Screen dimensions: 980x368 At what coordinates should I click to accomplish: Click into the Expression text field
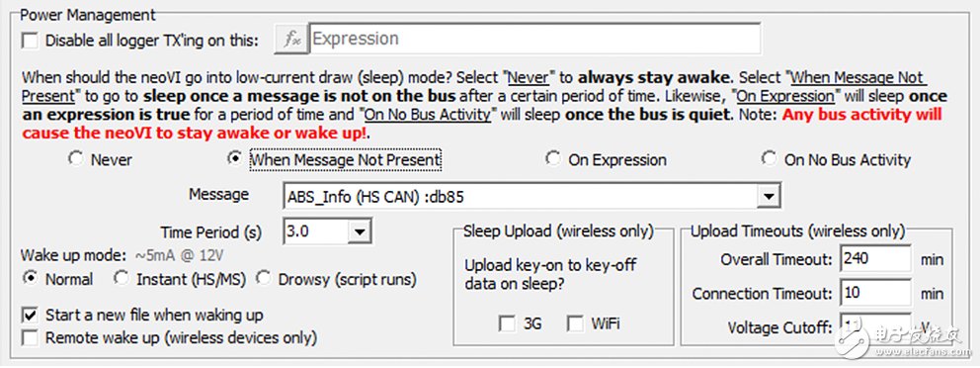point(534,39)
